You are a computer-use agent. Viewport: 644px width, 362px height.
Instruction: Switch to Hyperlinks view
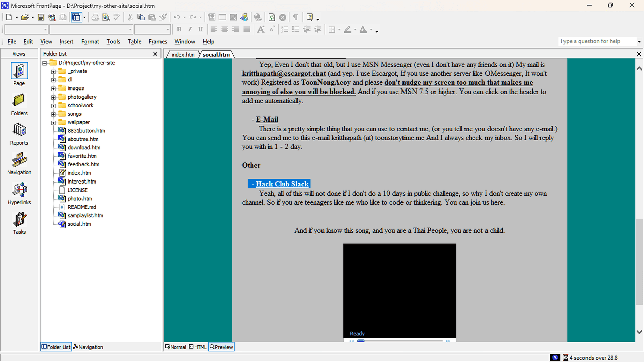[19, 193]
